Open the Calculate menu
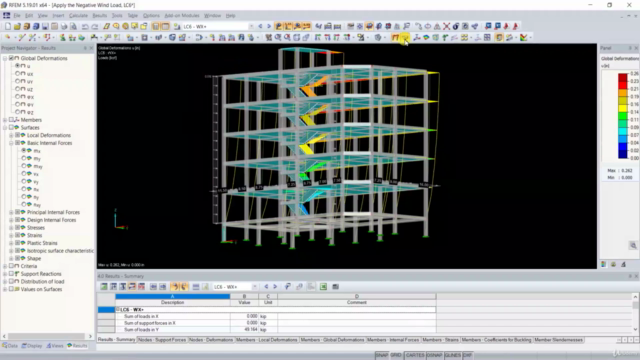 click(78, 16)
